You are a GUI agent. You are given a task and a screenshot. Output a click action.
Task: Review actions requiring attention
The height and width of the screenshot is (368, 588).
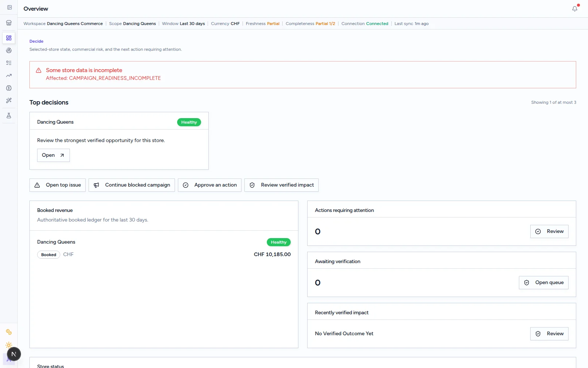(x=549, y=231)
